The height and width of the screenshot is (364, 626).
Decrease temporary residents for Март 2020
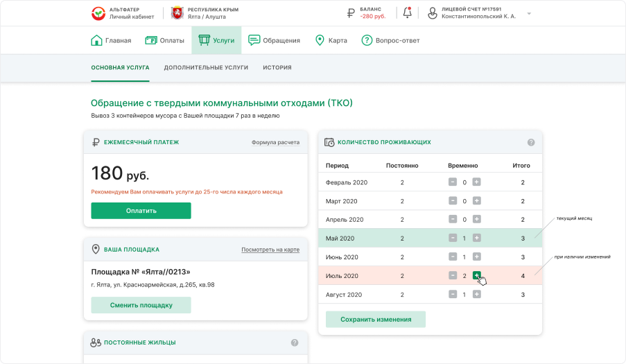[452, 201]
